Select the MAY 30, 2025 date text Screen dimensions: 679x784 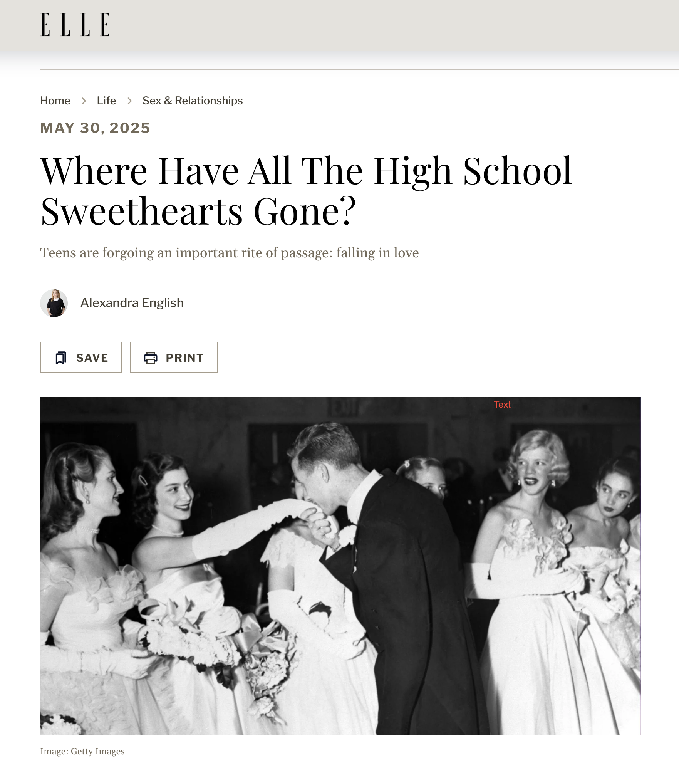pyautogui.click(x=95, y=128)
